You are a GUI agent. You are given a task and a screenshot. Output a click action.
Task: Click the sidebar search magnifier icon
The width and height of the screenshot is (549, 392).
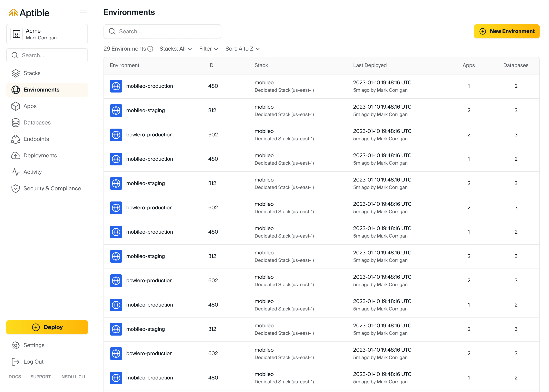15,55
